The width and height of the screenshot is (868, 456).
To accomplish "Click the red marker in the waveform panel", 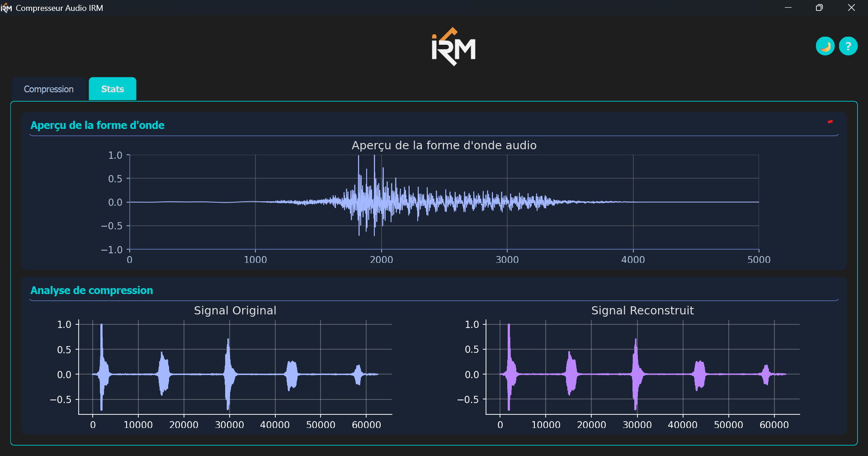I will [830, 122].
